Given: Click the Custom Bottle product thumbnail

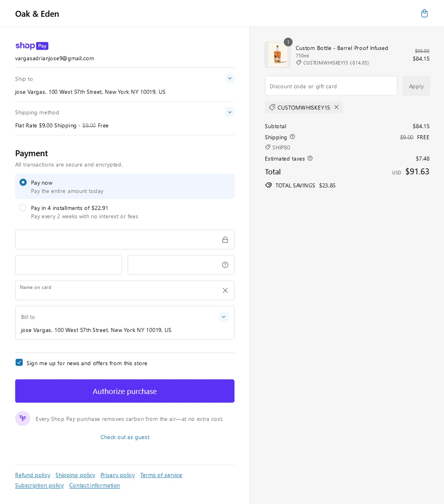Looking at the screenshot, I should coord(278,55).
